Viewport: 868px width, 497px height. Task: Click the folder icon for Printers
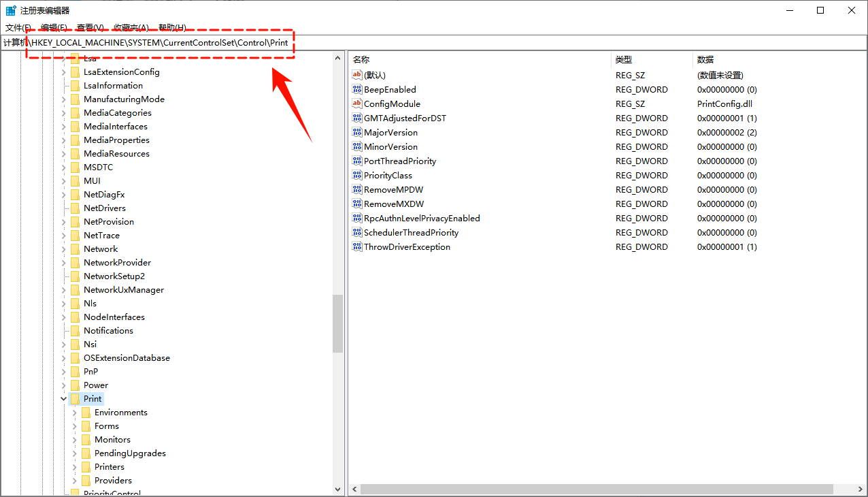[86, 467]
